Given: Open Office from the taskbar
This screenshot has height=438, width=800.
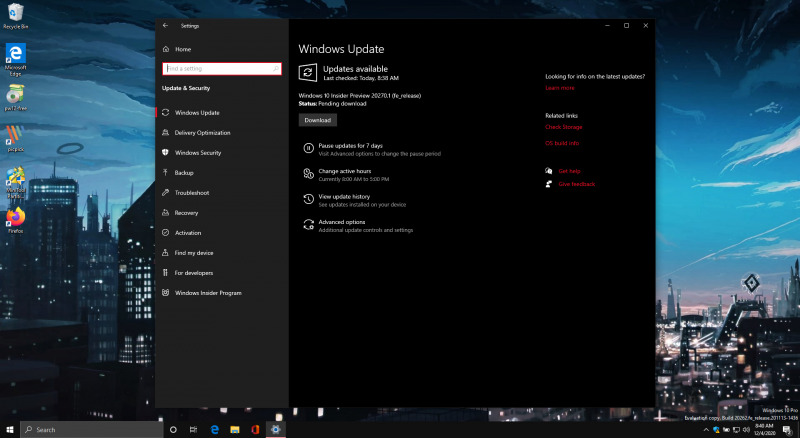Looking at the screenshot, I should click(x=255, y=430).
